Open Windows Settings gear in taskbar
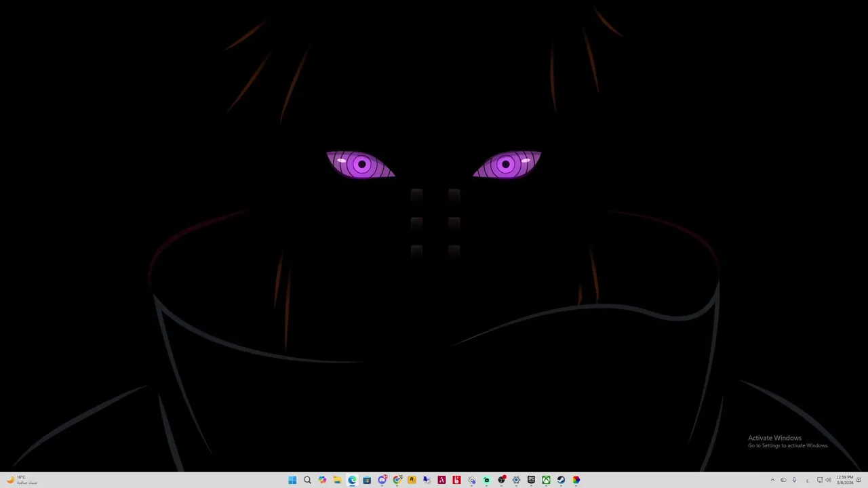The height and width of the screenshot is (488, 868). pos(516,480)
